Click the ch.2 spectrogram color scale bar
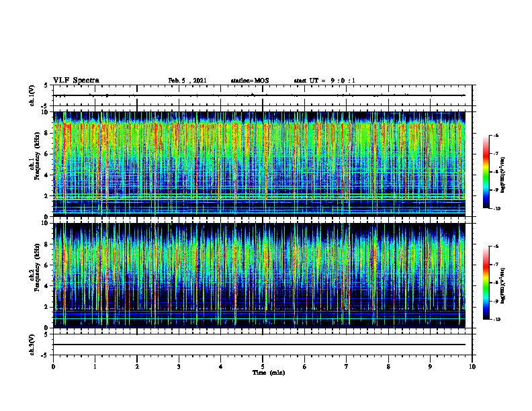The width and height of the screenshot is (532, 411). click(486, 283)
